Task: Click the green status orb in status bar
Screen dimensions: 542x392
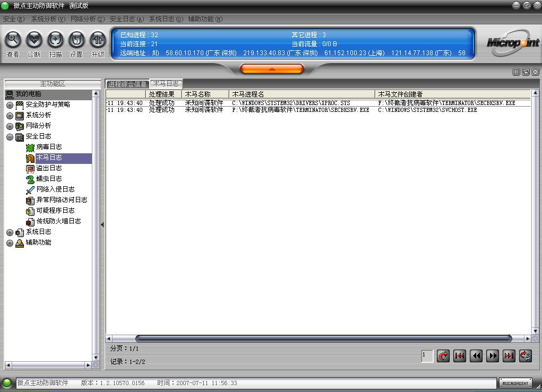Action: pyautogui.click(x=6, y=382)
